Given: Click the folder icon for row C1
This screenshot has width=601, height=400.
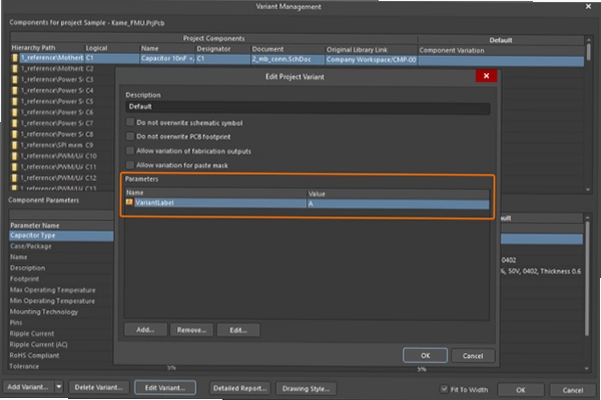Looking at the screenshot, I should [15, 58].
